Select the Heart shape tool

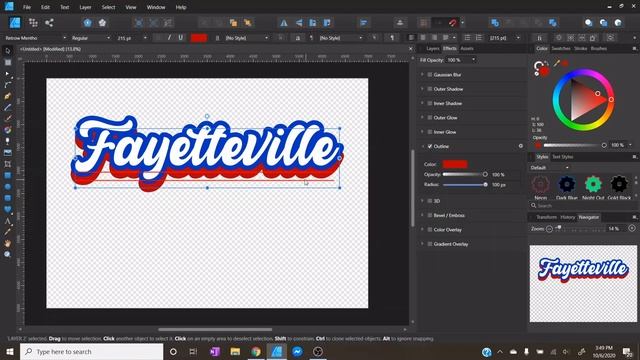coord(7,209)
